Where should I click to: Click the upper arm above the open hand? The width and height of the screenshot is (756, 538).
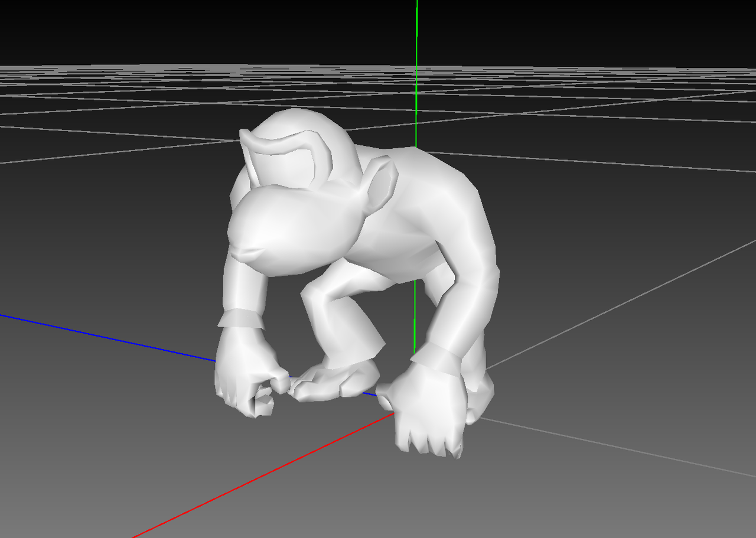click(x=467, y=295)
